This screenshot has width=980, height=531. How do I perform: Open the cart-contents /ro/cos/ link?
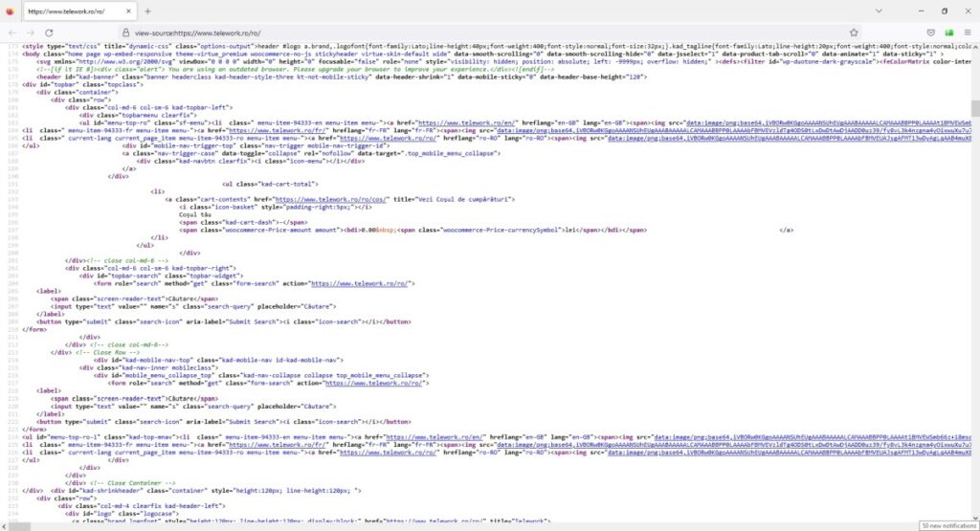pos(332,199)
